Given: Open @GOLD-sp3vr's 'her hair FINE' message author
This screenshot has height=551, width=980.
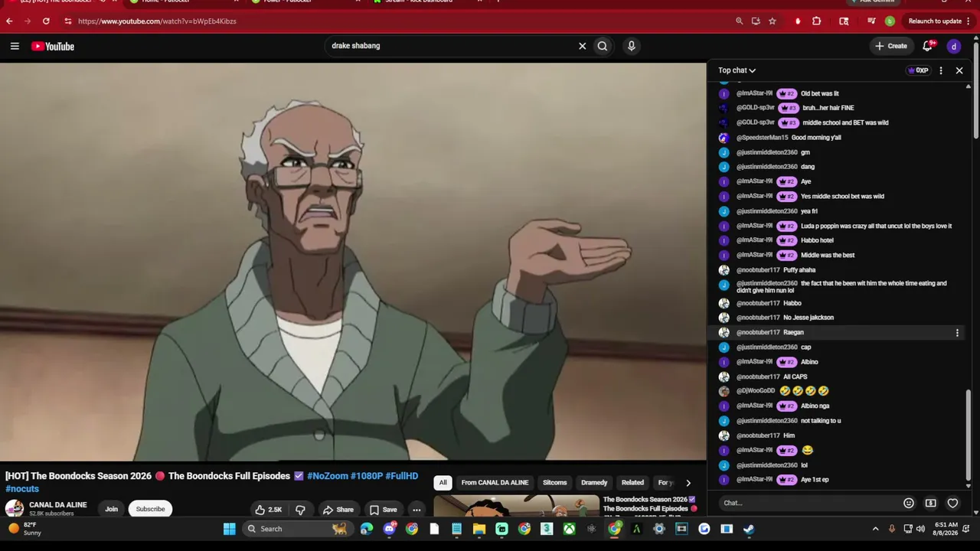Looking at the screenshot, I should 756,108.
